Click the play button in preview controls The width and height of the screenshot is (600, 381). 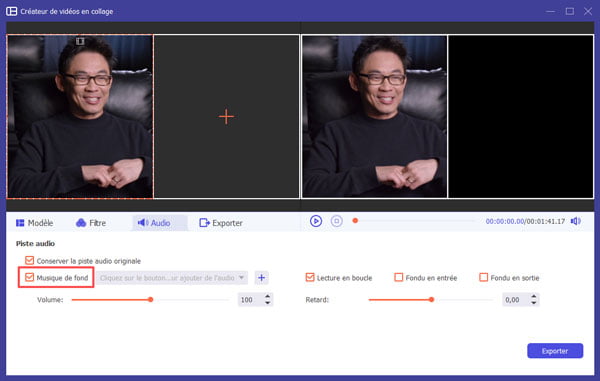tap(316, 221)
